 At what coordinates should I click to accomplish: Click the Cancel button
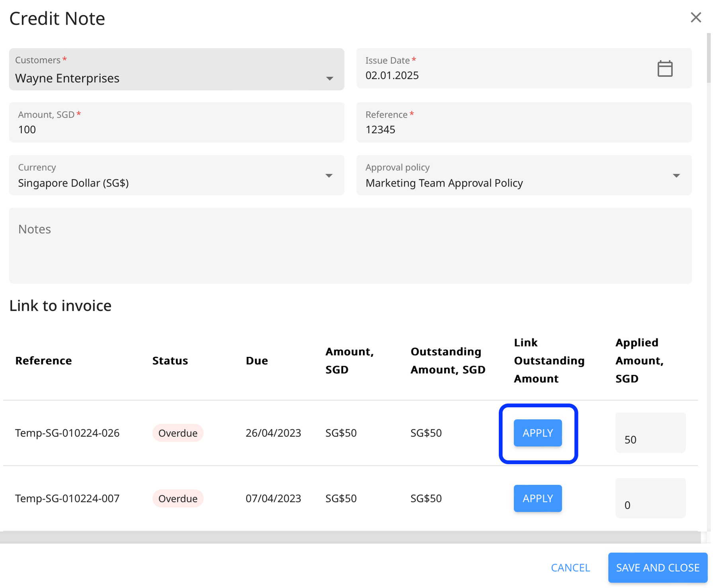pos(570,568)
